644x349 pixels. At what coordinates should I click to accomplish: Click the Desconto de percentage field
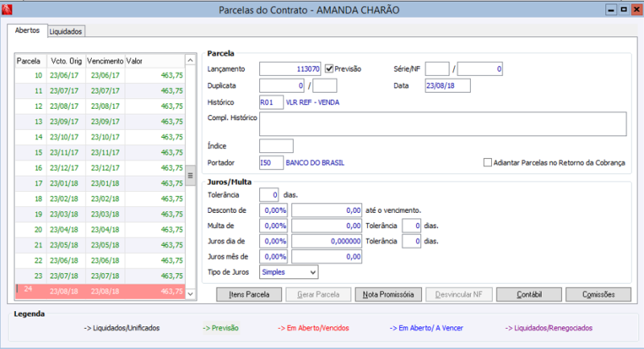point(274,210)
